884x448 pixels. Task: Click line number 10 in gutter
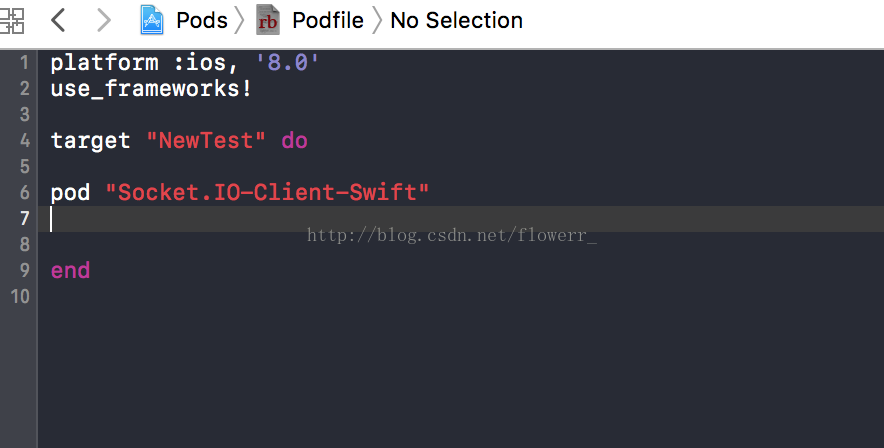point(20,296)
